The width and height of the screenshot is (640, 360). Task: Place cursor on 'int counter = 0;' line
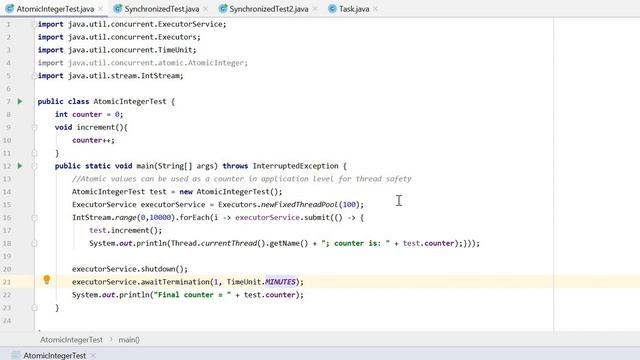click(x=89, y=114)
